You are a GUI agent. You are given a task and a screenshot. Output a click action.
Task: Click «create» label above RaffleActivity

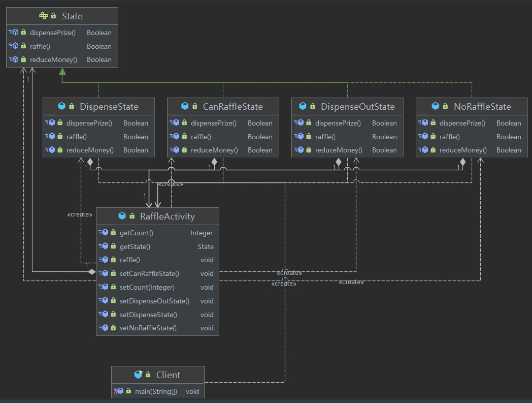pos(171,184)
